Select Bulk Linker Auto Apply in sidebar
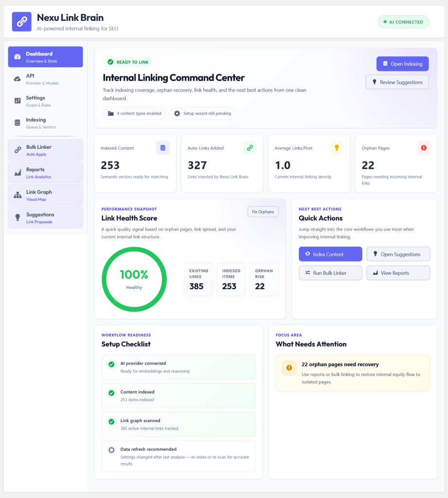 (45, 150)
